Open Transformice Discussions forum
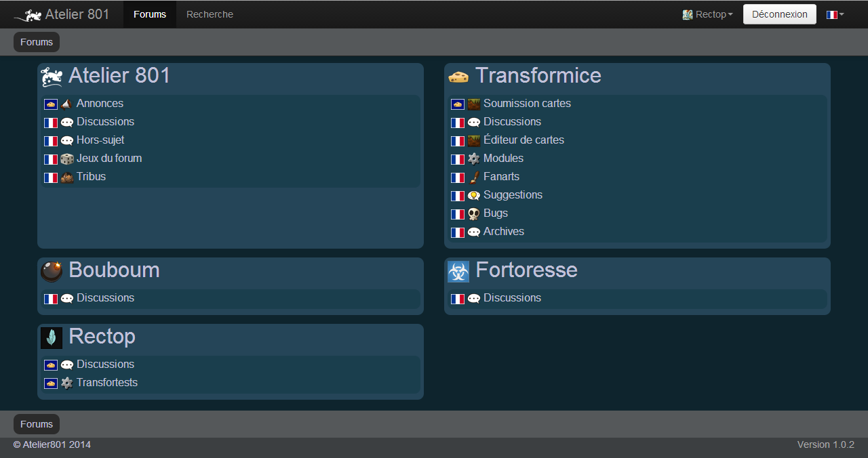Image resolution: width=868 pixels, height=458 pixels. coord(512,122)
